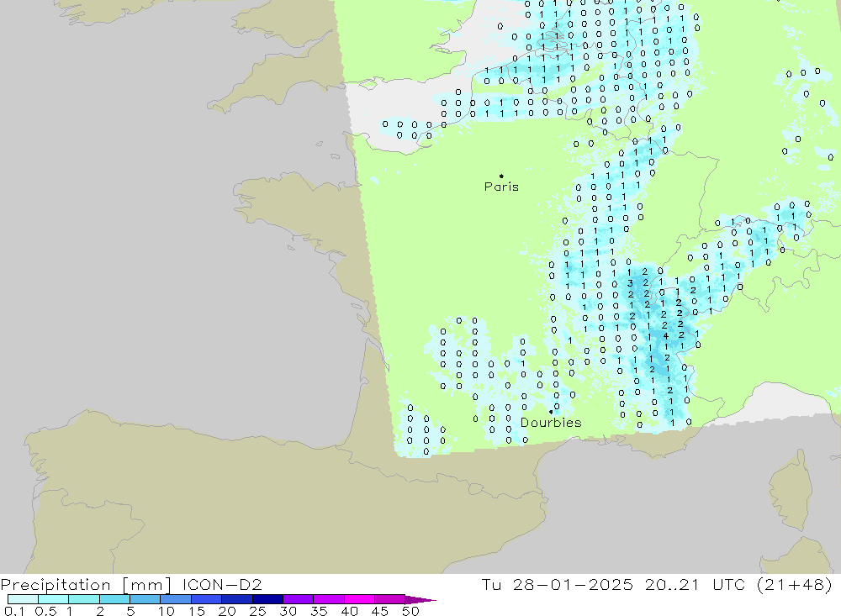
Task: Click the precipitation value '3' on the map
Action: [631, 283]
